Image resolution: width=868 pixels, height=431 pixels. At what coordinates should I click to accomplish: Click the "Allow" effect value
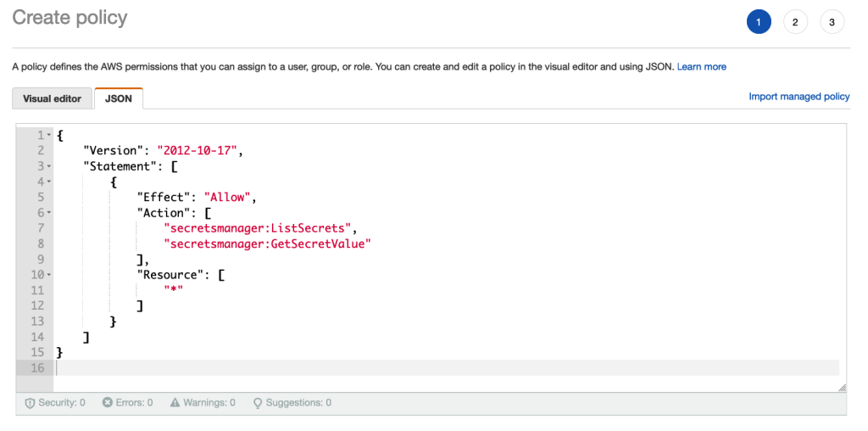(227, 197)
